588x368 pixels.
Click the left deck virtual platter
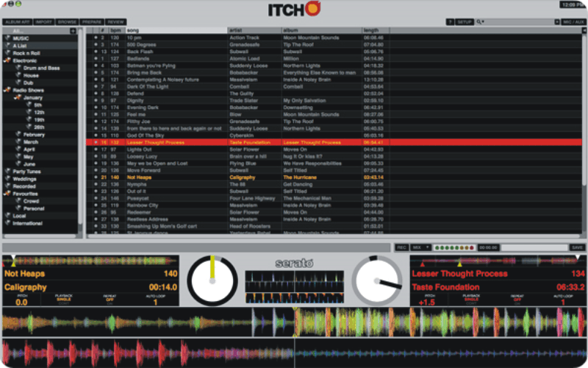coord(212,282)
